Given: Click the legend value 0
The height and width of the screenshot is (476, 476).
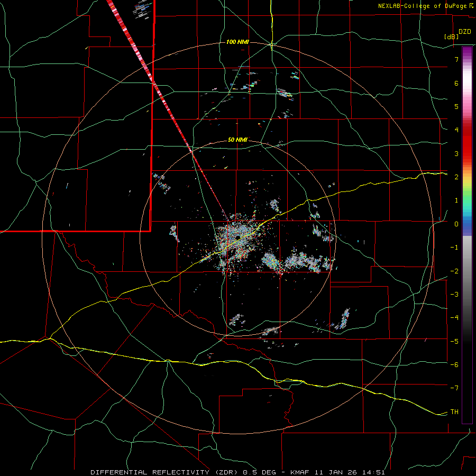Looking at the screenshot, I should pyautogui.click(x=456, y=224).
